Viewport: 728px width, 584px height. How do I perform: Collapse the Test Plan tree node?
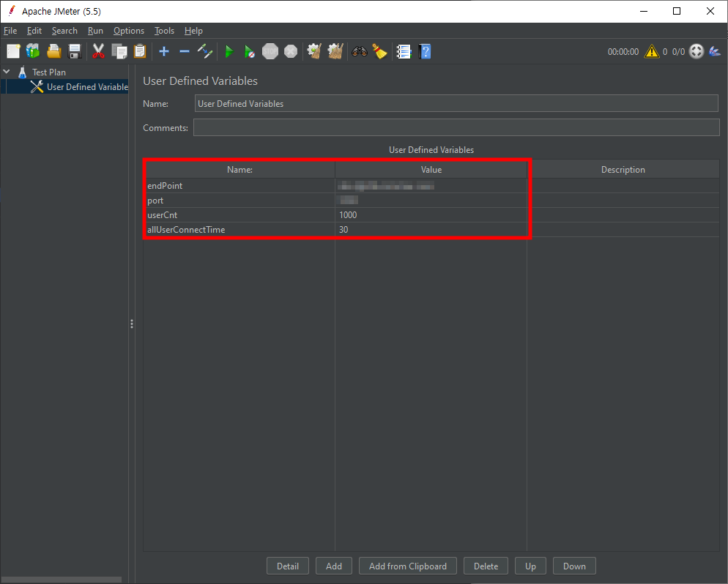point(7,72)
